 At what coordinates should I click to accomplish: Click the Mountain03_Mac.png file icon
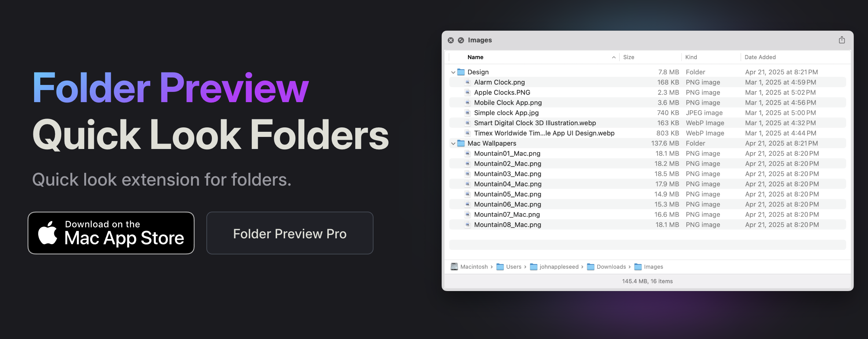pyautogui.click(x=467, y=174)
